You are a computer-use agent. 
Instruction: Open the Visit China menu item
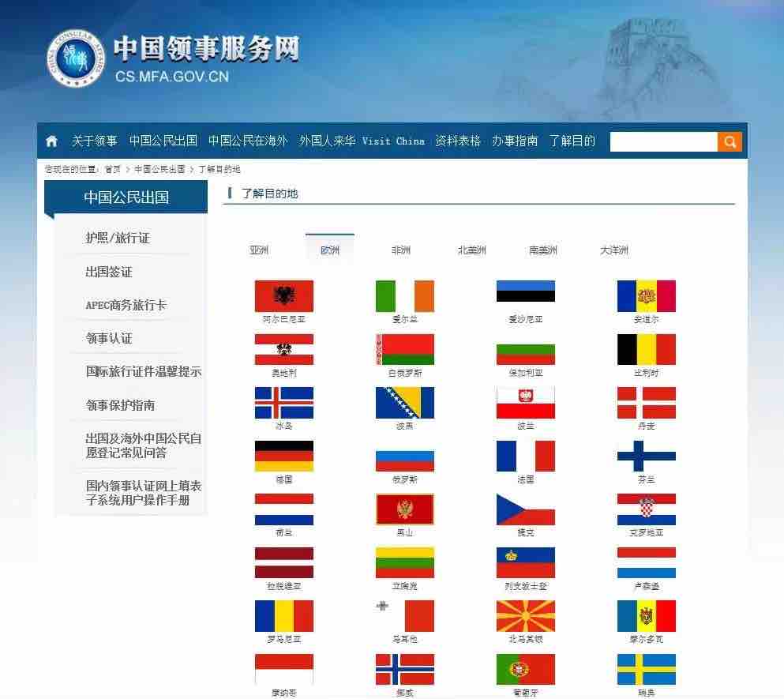(393, 141)
